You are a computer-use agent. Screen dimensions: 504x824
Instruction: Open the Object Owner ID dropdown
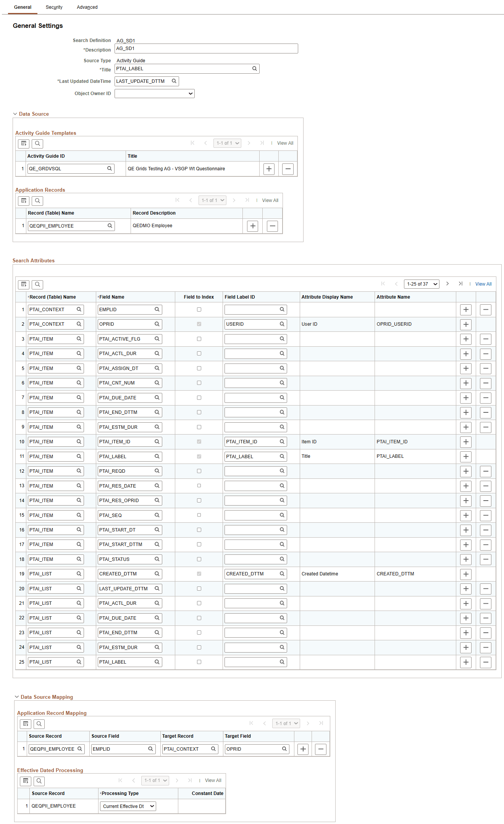[155, 94]
